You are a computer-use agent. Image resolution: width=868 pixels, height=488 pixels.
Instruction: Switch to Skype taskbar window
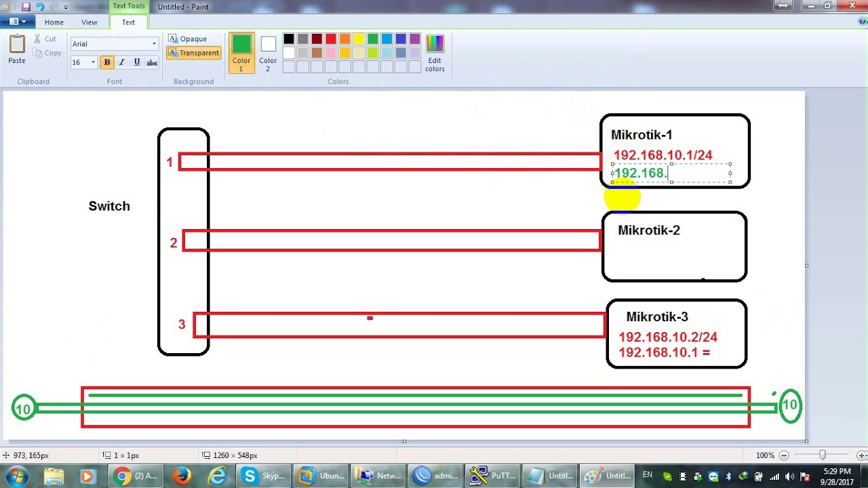click(264, 476)
